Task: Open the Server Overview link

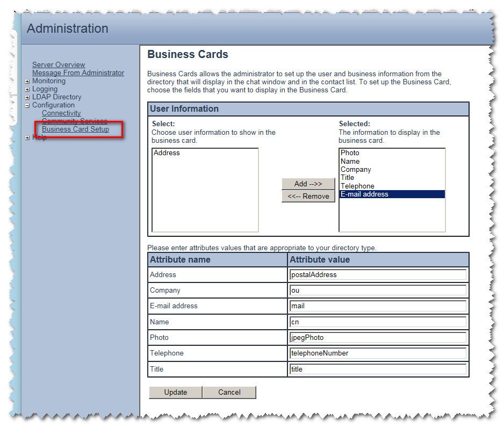Action: pos(59,64)
